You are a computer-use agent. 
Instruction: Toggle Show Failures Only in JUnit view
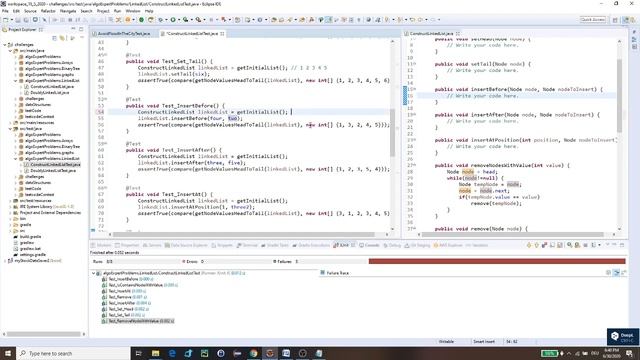[544, 245]
